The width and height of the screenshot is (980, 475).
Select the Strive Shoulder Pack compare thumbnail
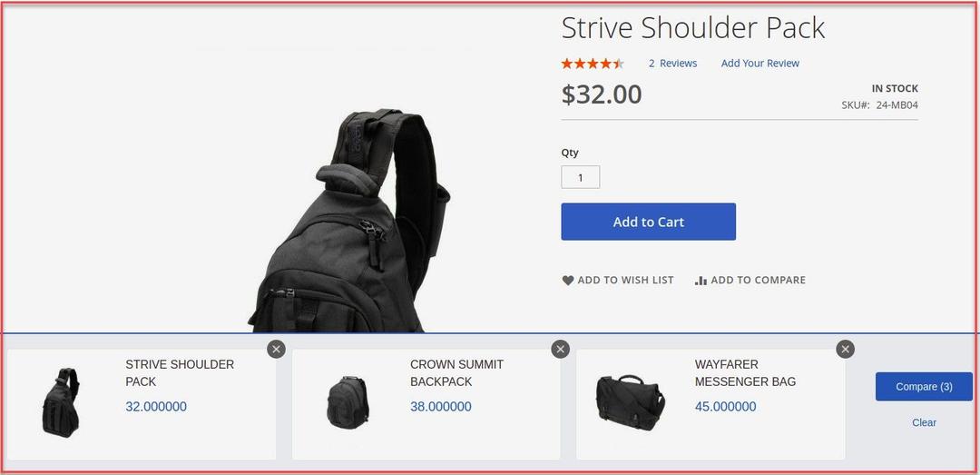pos(61,402)
